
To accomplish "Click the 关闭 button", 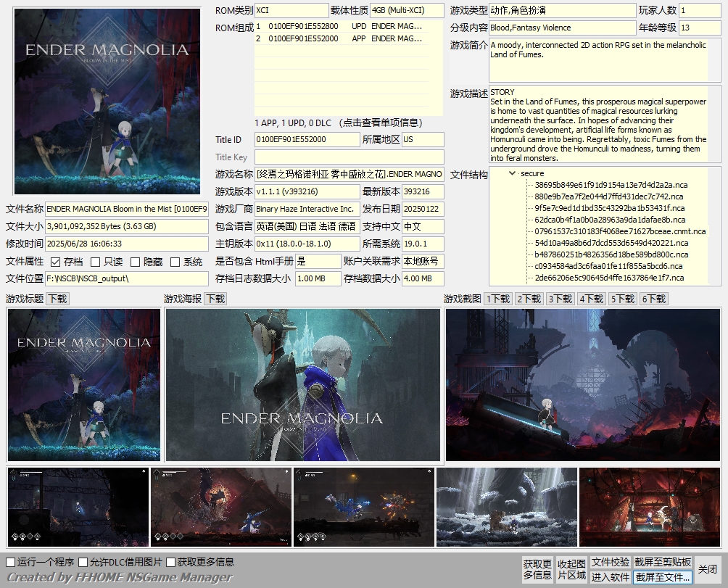I will (x=708, y=569).
